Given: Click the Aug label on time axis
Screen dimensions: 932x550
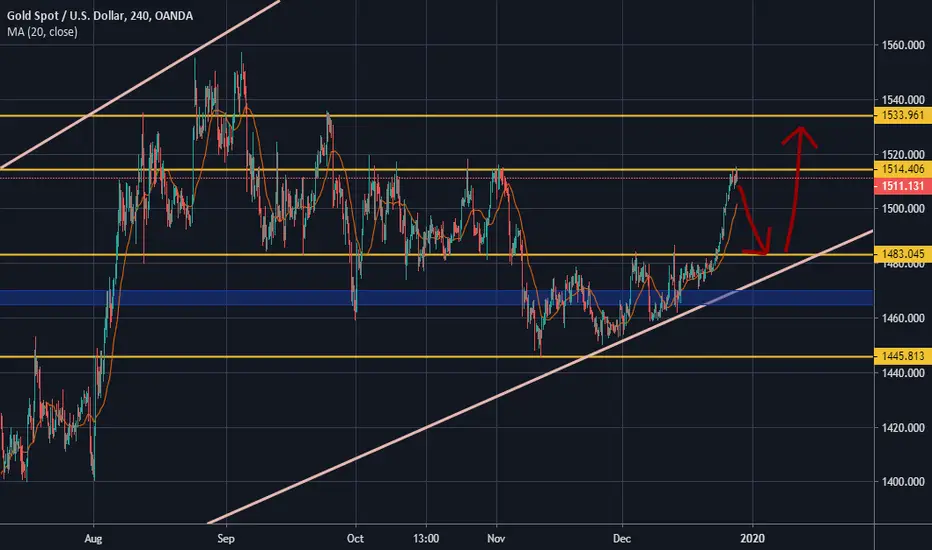Looking at the screenshot, I should [x=93, y=539].
